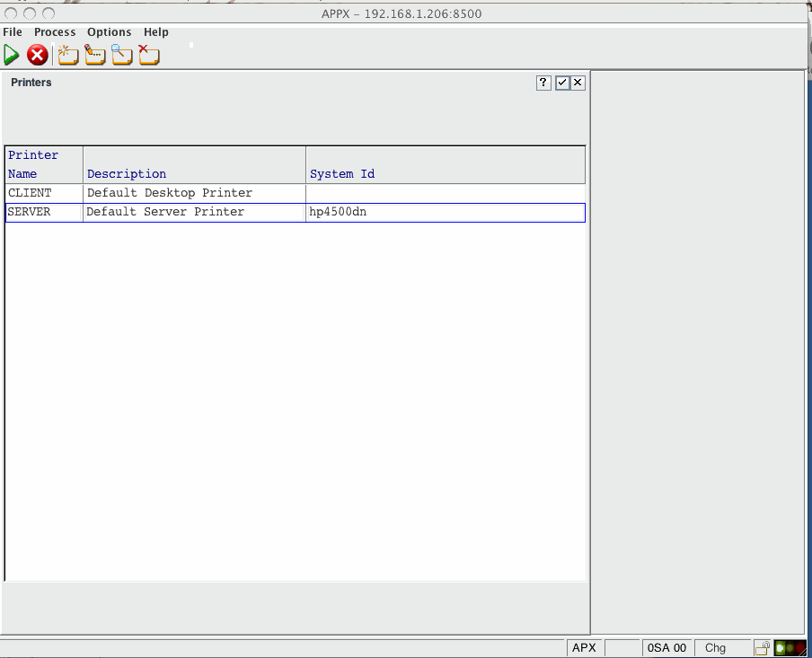
Task: Open the Options menu
Action: point(109,31)
